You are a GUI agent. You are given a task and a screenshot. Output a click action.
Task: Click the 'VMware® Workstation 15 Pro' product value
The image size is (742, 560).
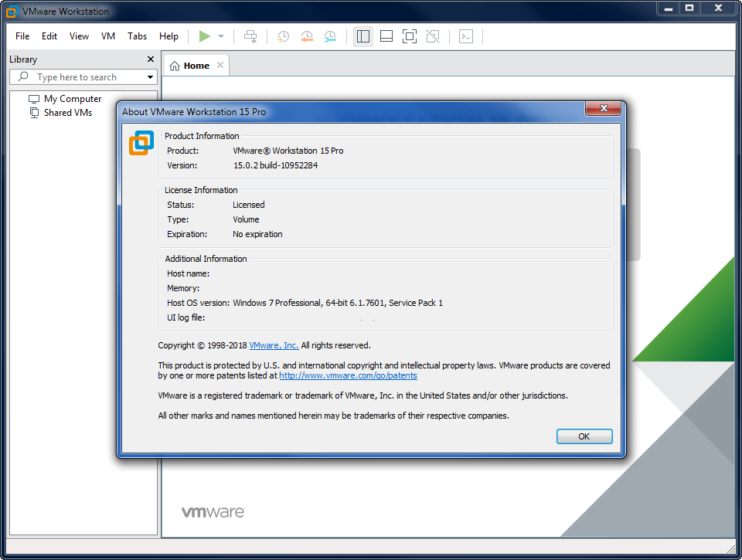[288, 151]
